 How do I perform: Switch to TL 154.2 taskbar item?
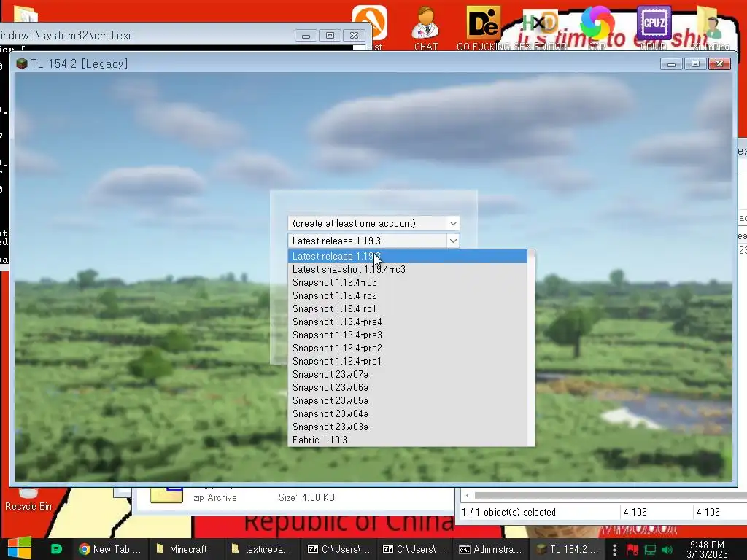567,549
